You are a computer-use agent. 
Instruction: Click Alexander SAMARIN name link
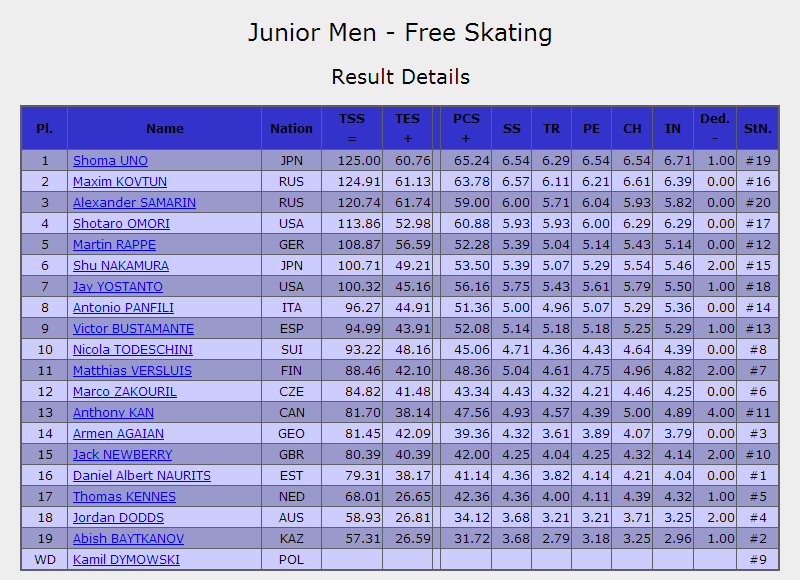click(134, 203)
